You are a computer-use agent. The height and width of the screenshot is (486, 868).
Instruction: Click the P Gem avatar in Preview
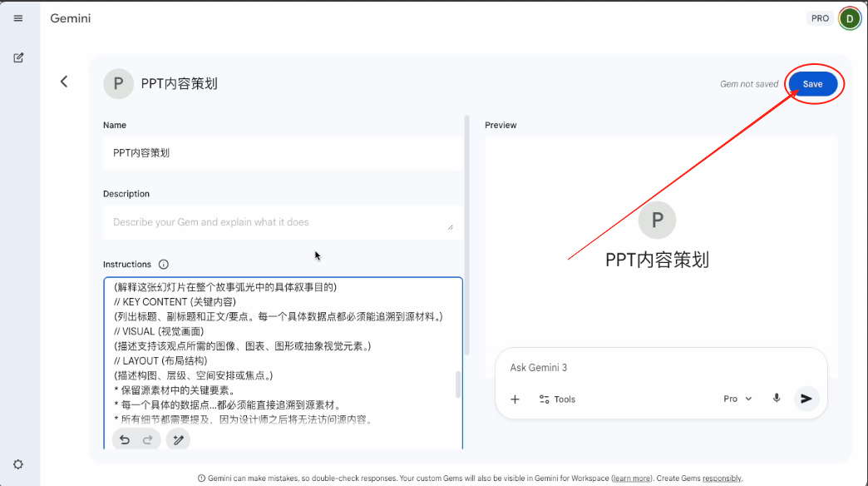[x=657, y=220]
